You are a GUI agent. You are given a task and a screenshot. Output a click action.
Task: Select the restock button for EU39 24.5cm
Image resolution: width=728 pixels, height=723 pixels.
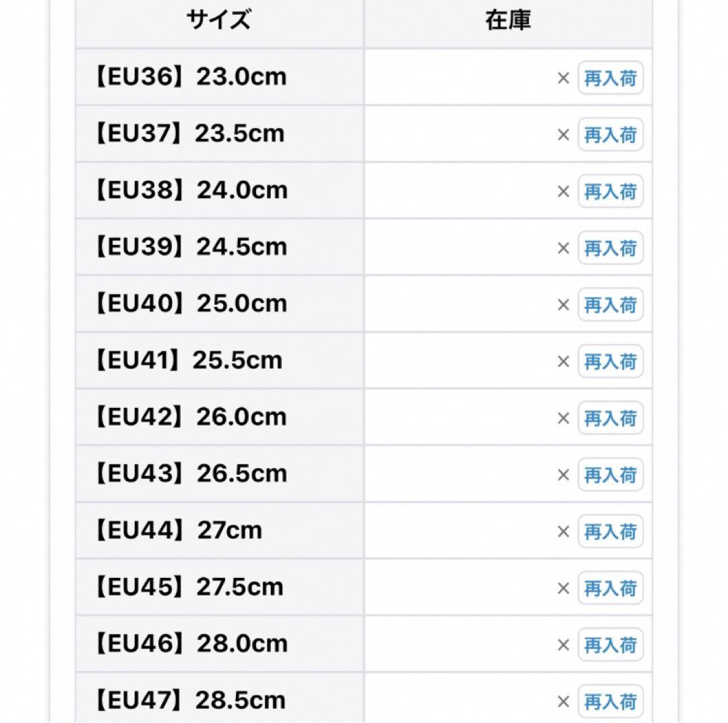610,248
